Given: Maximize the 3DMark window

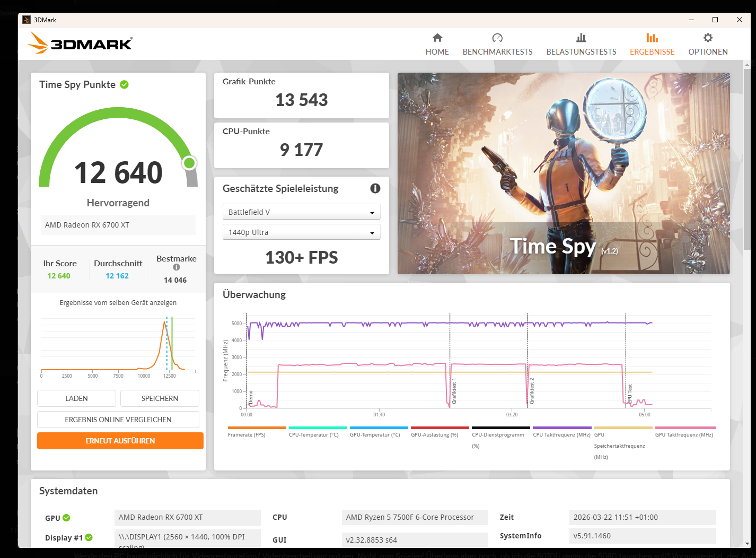Looking at the screenshot, I should tap(715, 20).
